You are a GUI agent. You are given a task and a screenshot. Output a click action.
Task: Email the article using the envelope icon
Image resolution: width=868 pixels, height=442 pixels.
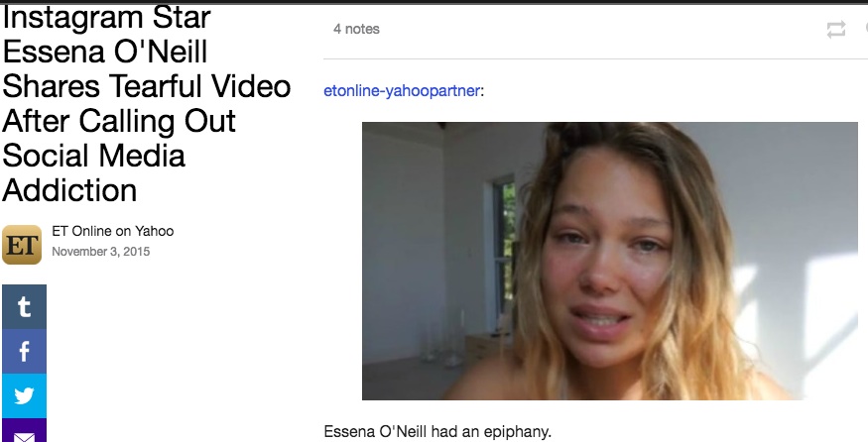[24, 431]
